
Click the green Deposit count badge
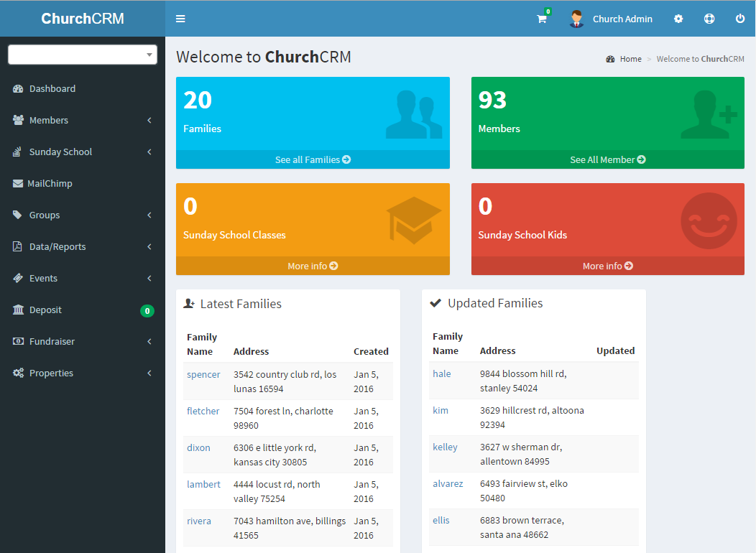point(147,311)
